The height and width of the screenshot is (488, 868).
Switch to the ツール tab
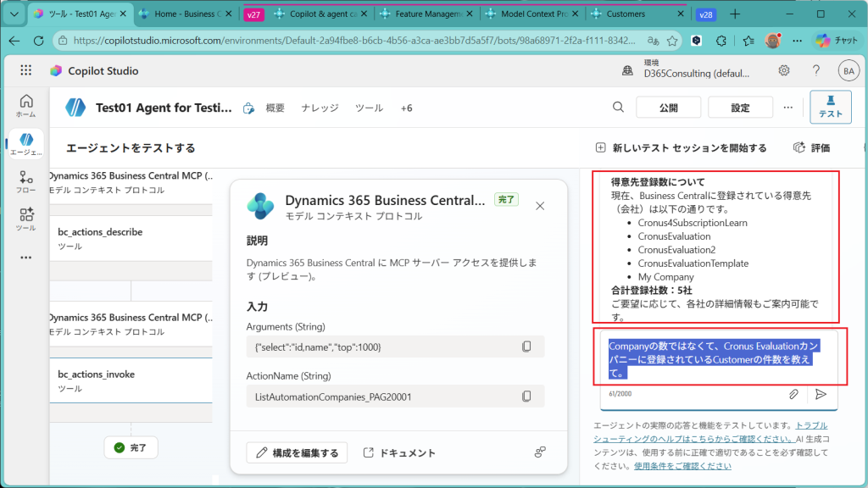369,108
